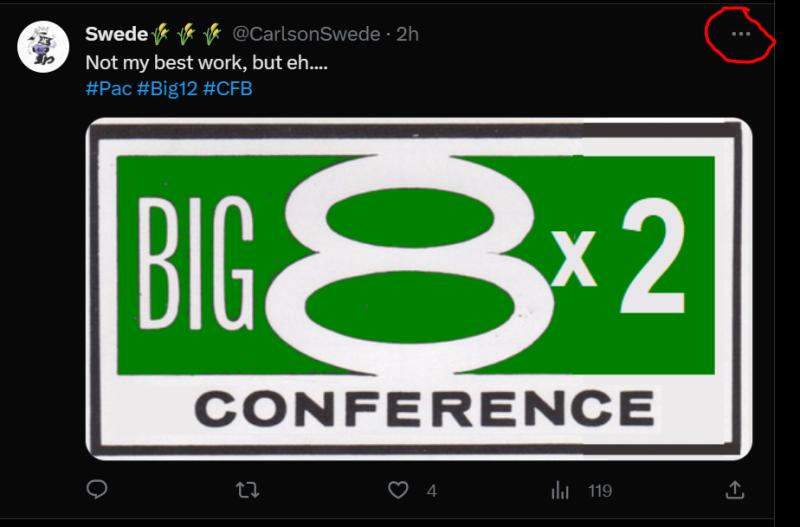This screenshot has width=800, height=527.
Task: Open Swede's profile avatar picture
Action: (x=43, y=46)
